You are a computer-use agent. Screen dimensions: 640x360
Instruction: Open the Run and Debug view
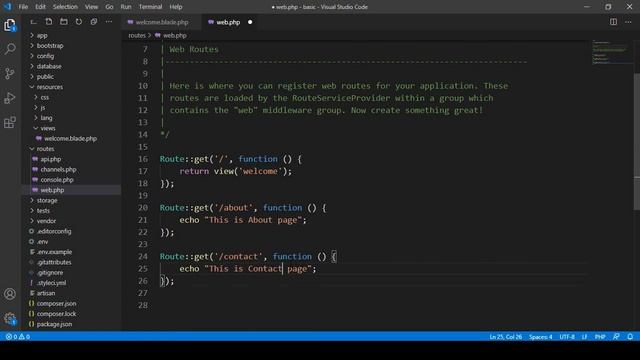(10, 98)
